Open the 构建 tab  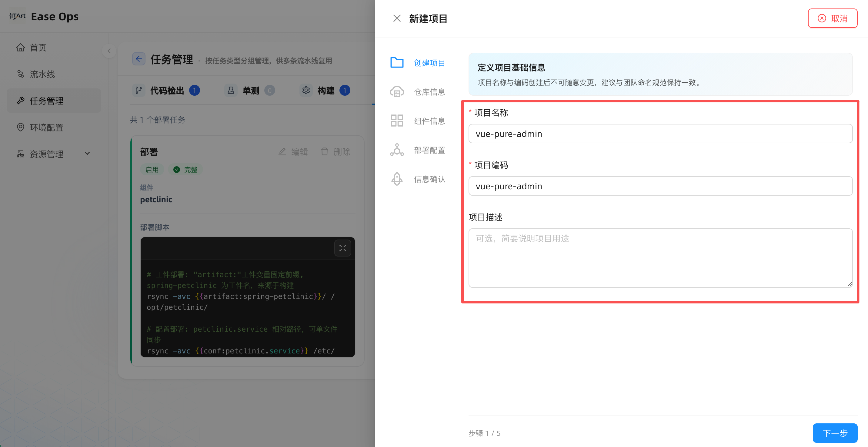coord(325,91)
